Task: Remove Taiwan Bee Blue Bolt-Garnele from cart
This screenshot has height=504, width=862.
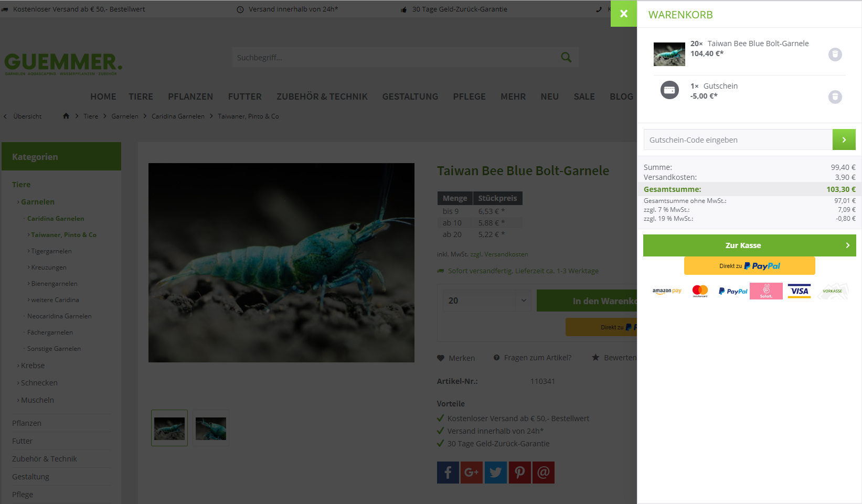Action: tap(835, 55)
